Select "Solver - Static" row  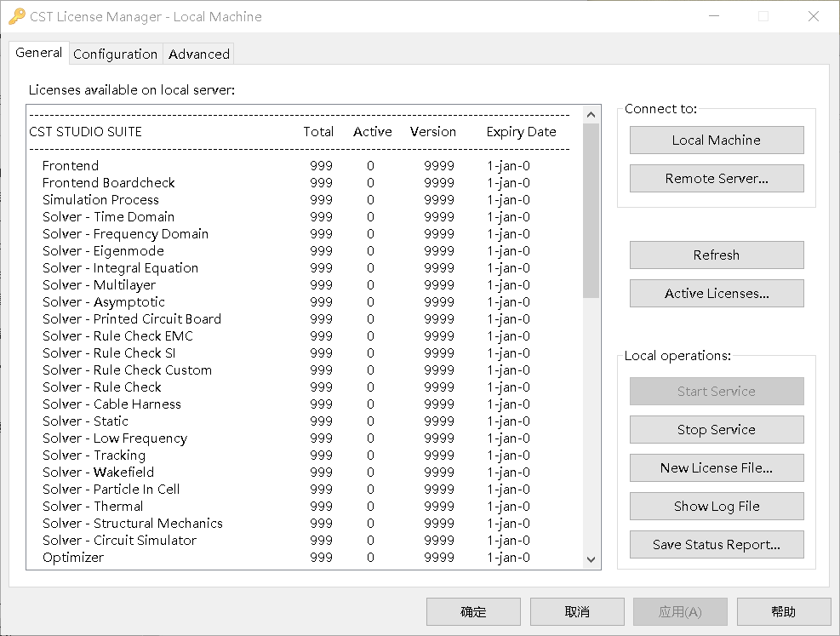coord(286,421)
